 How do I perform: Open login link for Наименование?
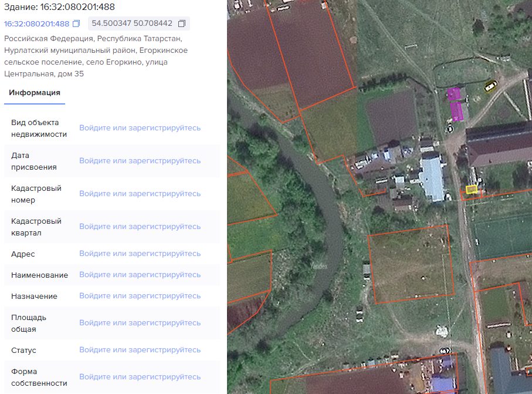[140, 275]
